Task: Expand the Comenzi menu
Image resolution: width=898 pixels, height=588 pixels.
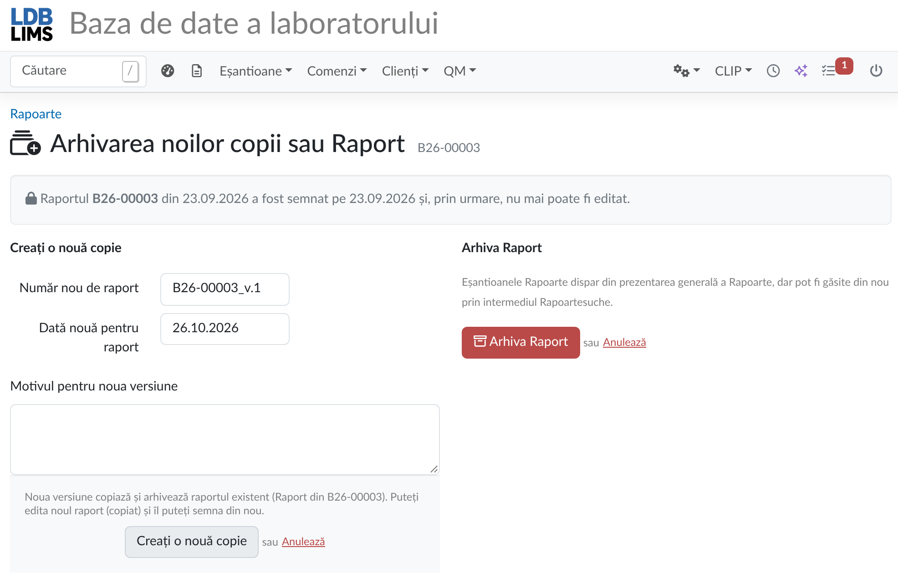Action: (x=337, y=71)
